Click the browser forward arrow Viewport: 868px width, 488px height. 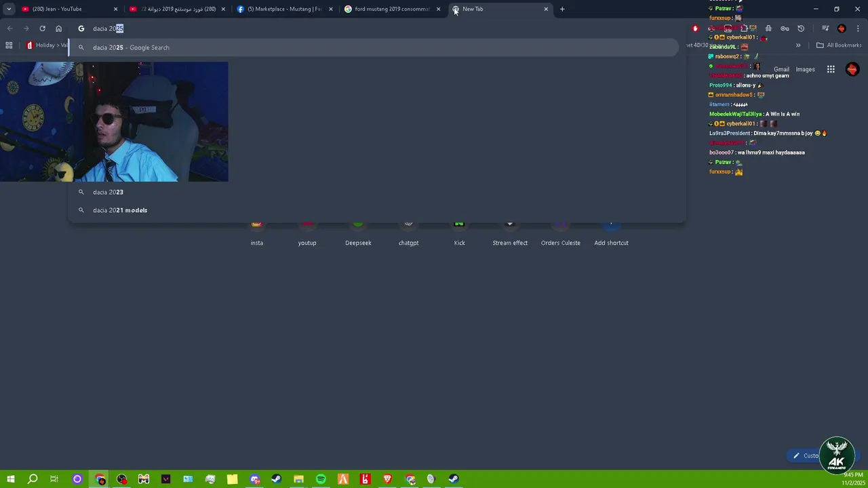[26, 28]
